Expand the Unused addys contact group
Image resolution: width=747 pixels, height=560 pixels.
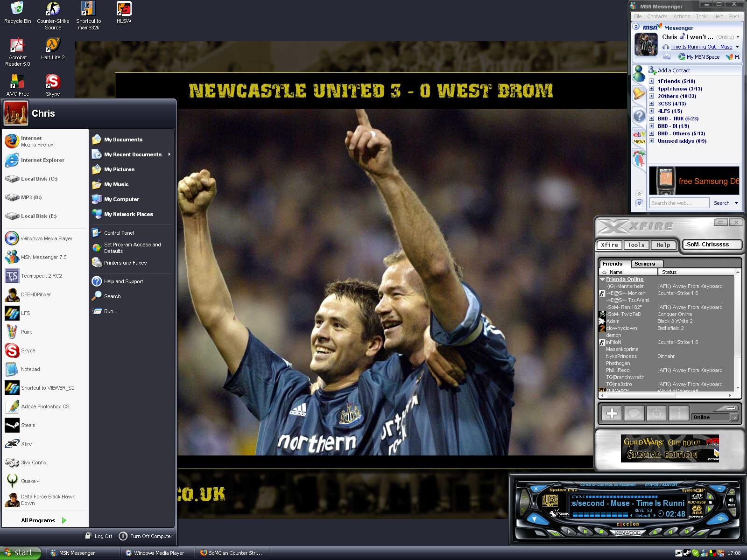pos(652,141)
